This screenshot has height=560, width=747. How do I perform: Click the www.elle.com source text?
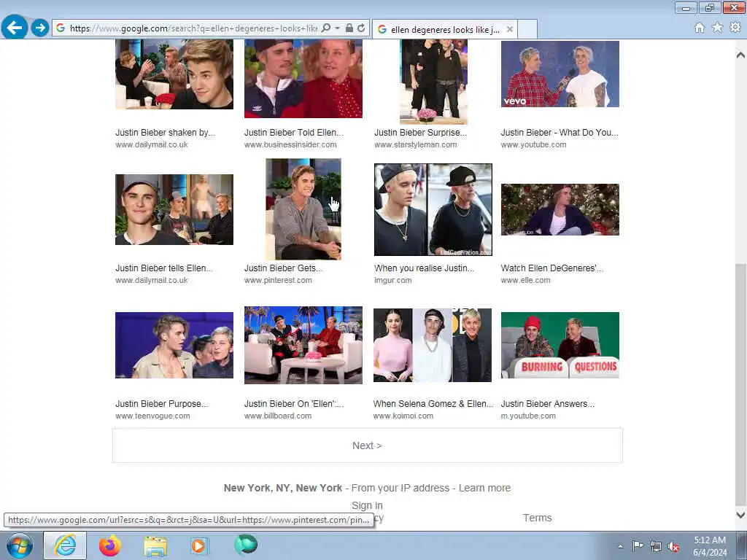click(525, 281)
